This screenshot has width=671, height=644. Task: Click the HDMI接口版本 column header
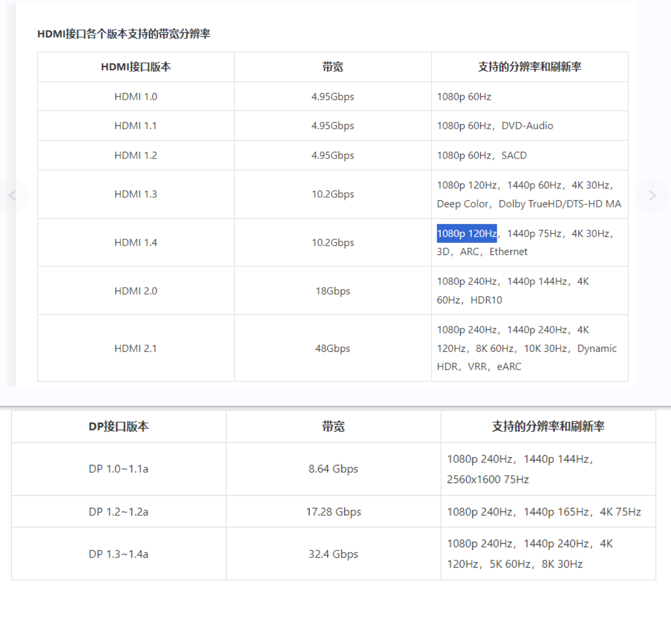[135, 67]
